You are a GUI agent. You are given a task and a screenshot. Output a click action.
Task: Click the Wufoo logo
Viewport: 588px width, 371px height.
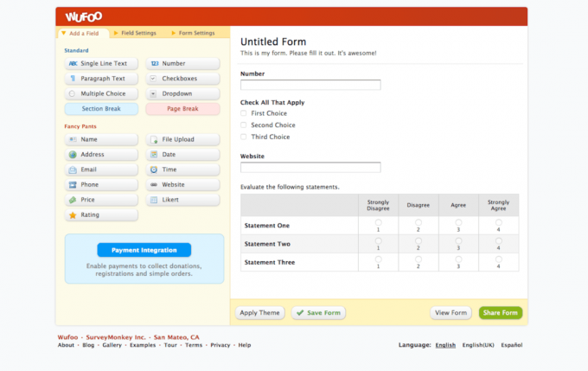tap(84, 17)
